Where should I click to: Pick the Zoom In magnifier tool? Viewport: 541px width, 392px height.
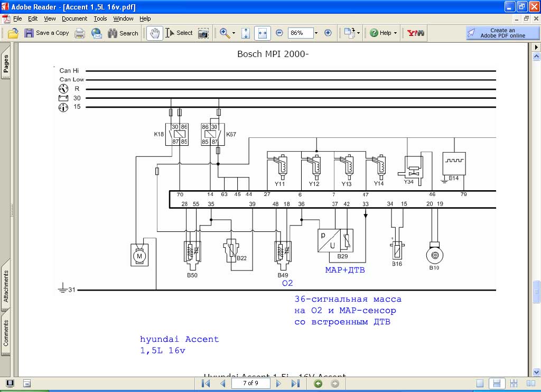tap(225, 33)
